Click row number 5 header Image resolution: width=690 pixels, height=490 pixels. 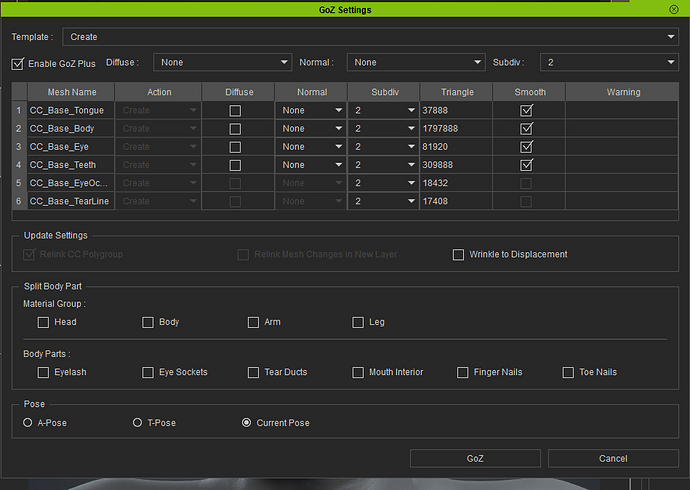[x=18, y=183]
